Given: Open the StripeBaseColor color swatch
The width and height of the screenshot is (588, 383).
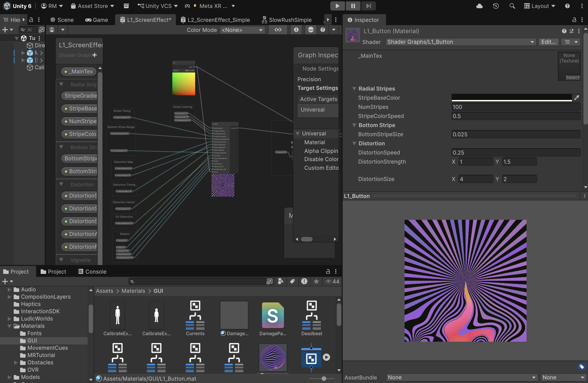Looking at the screenshot, I should pyautogui.click(x=511, y=98).
